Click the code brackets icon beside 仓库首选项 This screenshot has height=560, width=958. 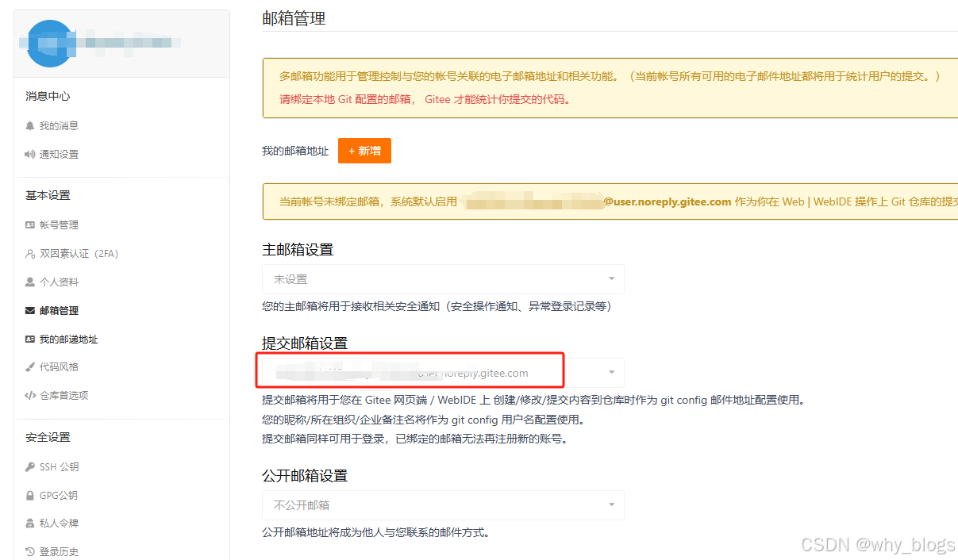pos(30,396)
